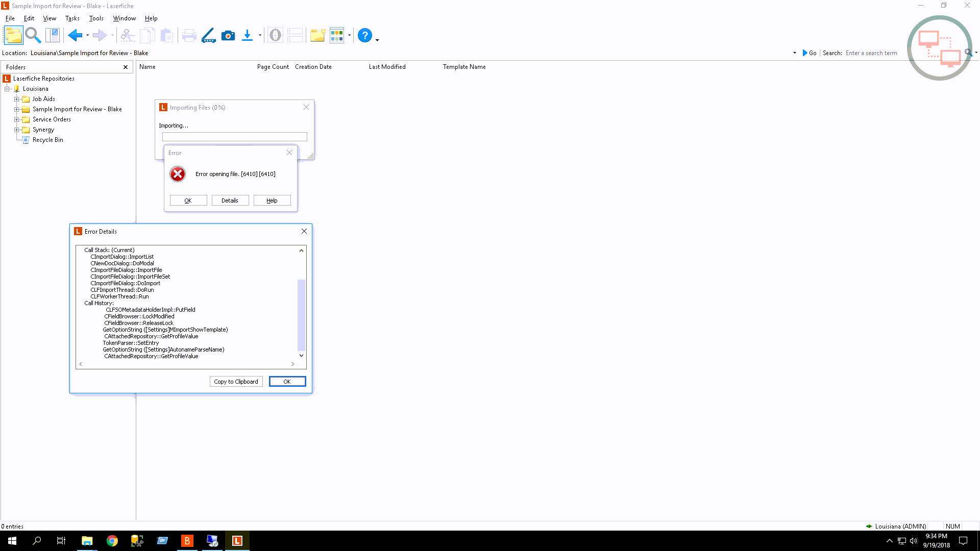Click the thumbnail view layout icon
The image size is (980, 551).
click(337, 35)
